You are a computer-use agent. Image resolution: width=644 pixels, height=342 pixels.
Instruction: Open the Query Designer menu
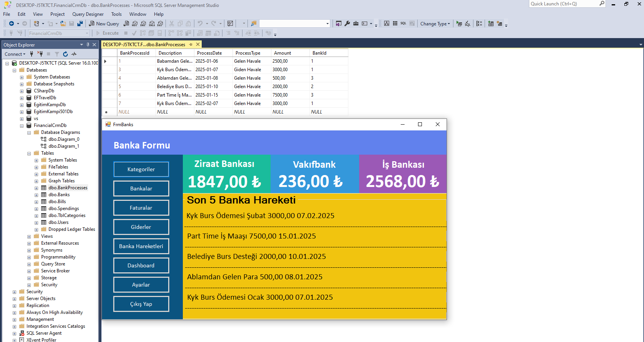pos(88,14)
